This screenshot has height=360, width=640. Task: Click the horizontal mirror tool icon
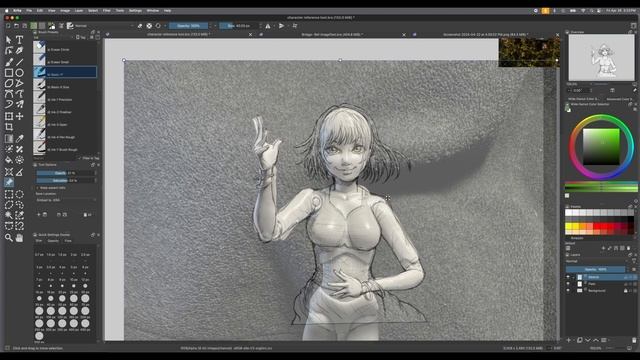268,26
